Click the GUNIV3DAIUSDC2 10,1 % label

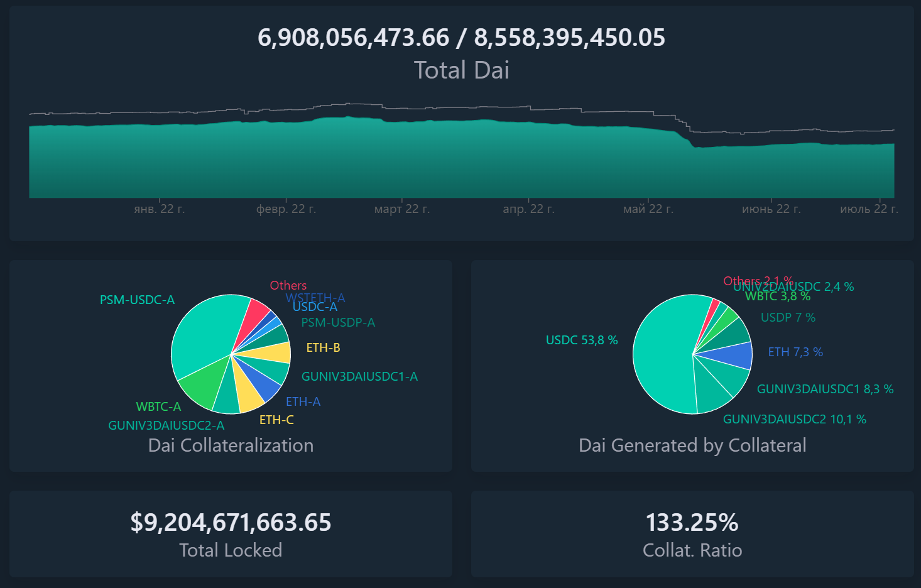click(795, 419)
